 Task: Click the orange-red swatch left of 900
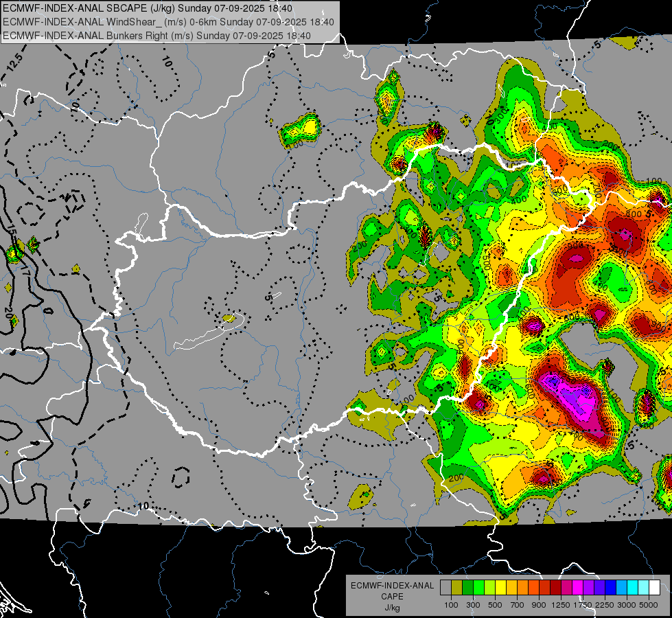pos(533,587)
